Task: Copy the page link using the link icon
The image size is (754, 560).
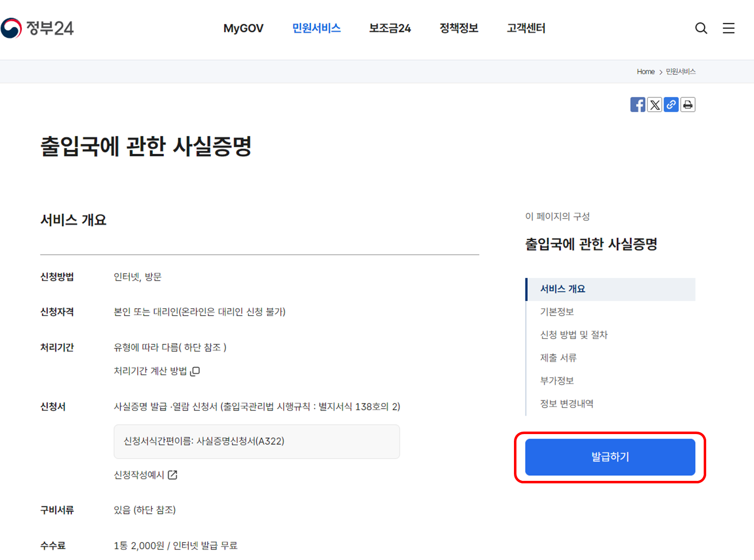Action: [x=671, y=105]
